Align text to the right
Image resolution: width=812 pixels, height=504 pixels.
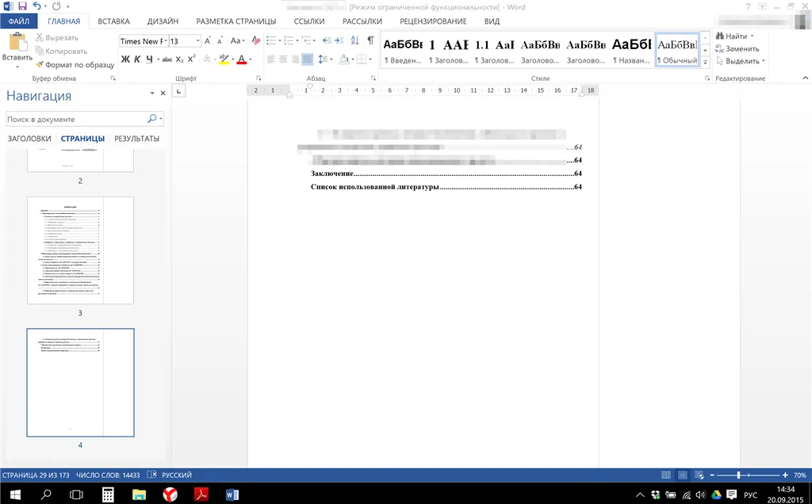coord(295,59)
